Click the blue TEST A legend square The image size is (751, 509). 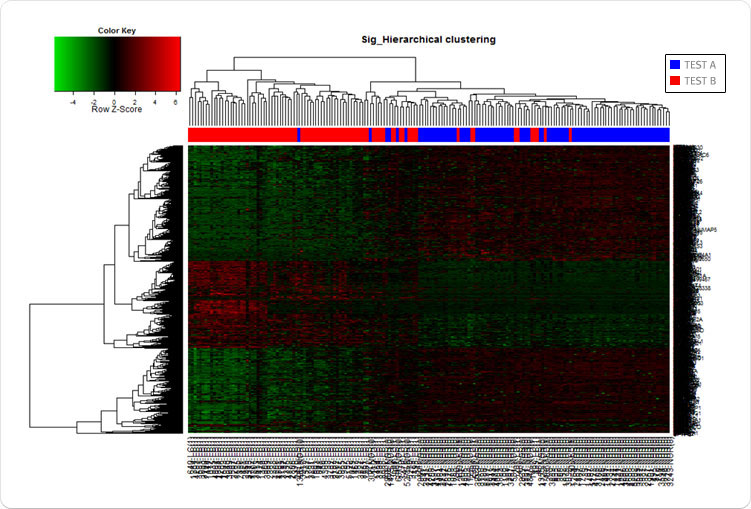pyautogui.click(x=675, y=64)
